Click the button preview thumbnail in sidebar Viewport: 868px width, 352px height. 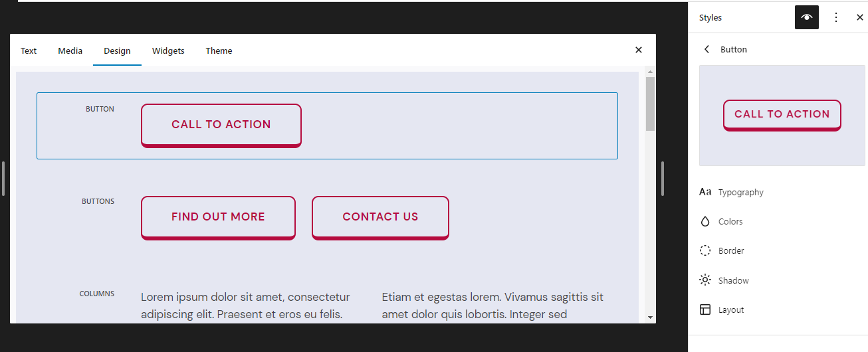tap(782, 116)
